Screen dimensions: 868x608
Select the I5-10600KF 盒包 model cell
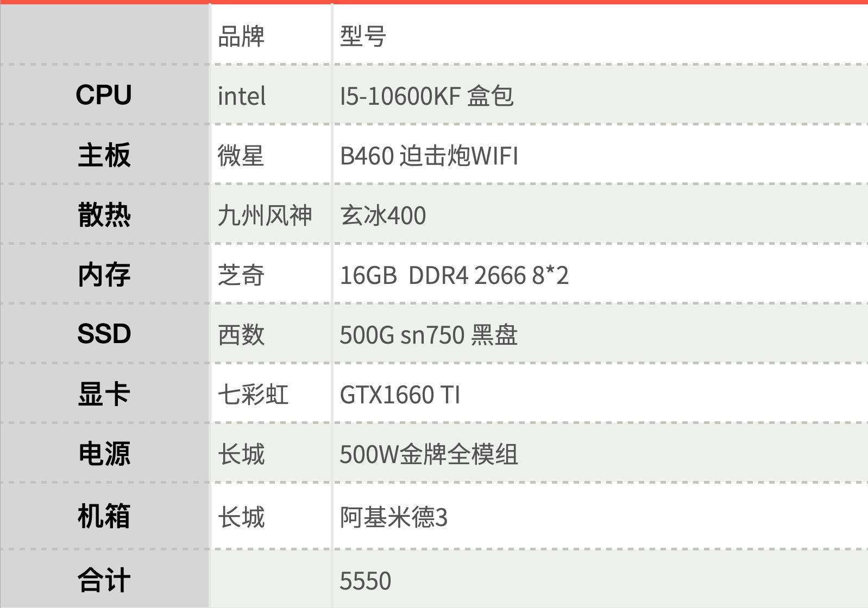point(426,96)
